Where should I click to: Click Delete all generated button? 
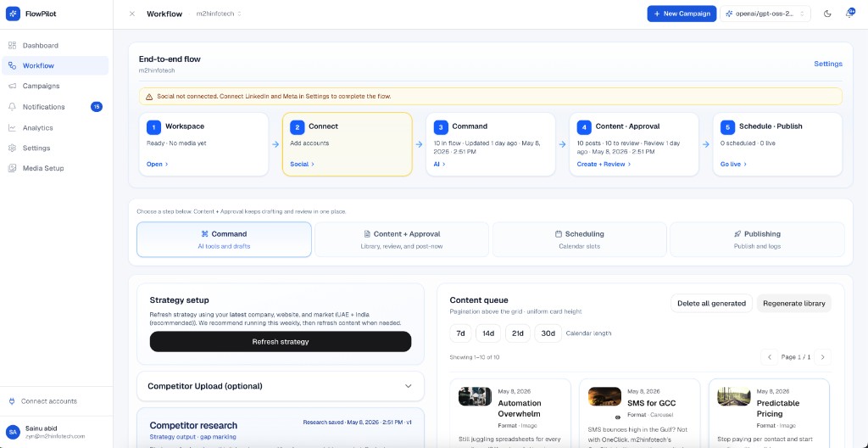(x=711, y=303)
